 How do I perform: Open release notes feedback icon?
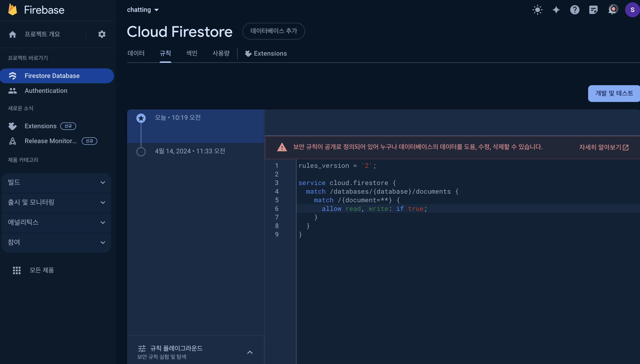(x=593, y=10)
